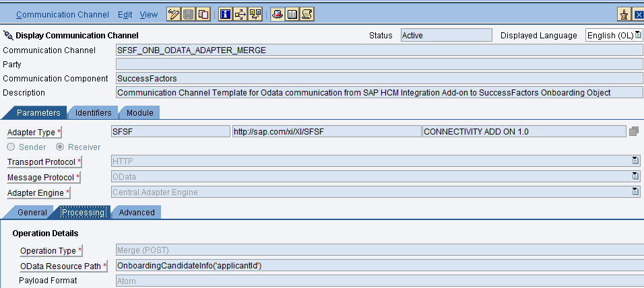The width and height of the screenshot is (644, 288).
Task: Click the Adapter Engine label button
Action: pyautogui.click(x=38, y=192)
